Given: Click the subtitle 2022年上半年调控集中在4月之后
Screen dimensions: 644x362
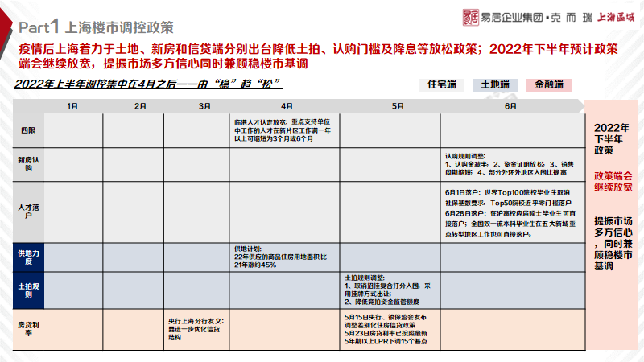Looking at the screenshot, I should 148,84.
